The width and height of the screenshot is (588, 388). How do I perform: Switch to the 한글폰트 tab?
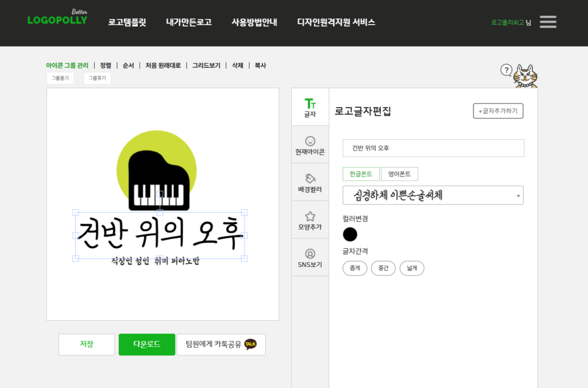pyautogui.click(x=361, y=174)
